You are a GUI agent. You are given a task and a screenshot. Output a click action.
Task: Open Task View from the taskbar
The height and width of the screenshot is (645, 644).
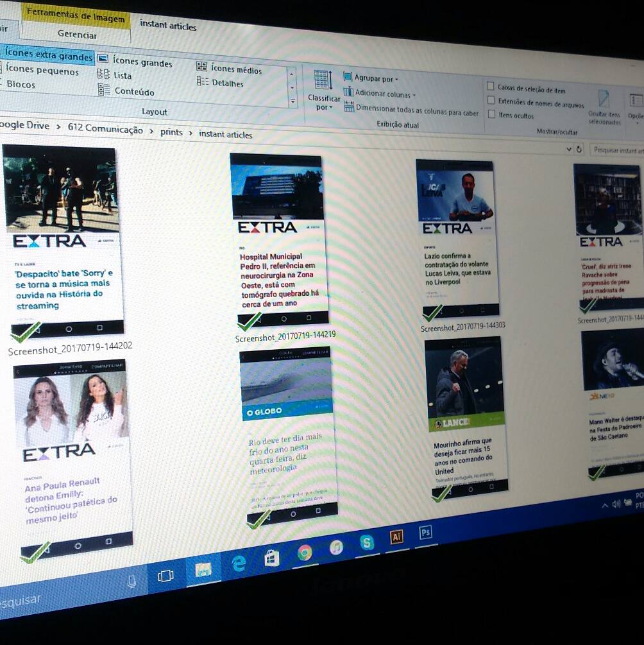coord(165,576)
